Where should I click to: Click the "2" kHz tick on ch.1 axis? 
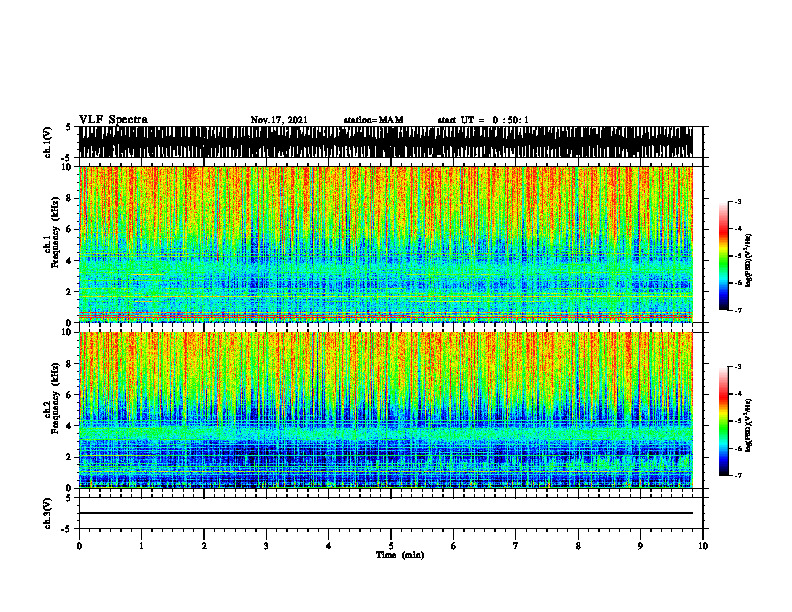coord(70,291)
